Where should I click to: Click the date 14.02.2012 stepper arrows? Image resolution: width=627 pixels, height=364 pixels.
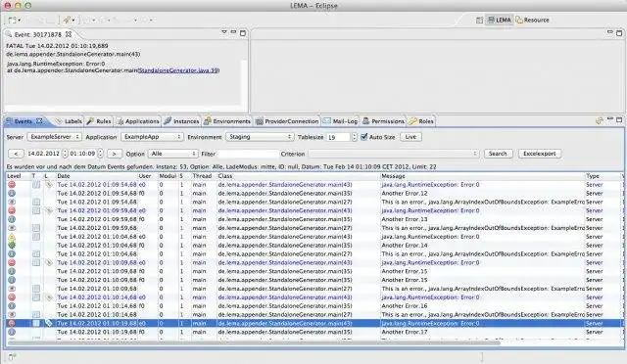point(65,154)
